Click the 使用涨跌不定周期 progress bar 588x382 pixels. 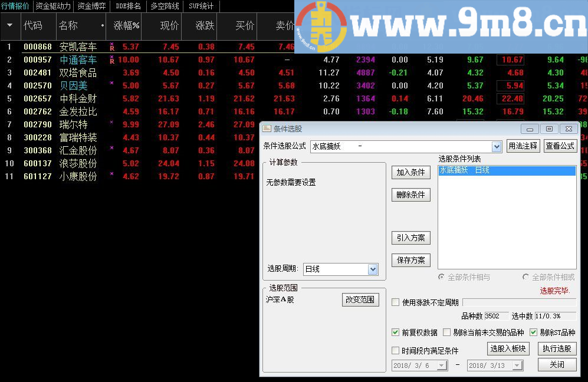pyautogui.click(x=520, y=302)
